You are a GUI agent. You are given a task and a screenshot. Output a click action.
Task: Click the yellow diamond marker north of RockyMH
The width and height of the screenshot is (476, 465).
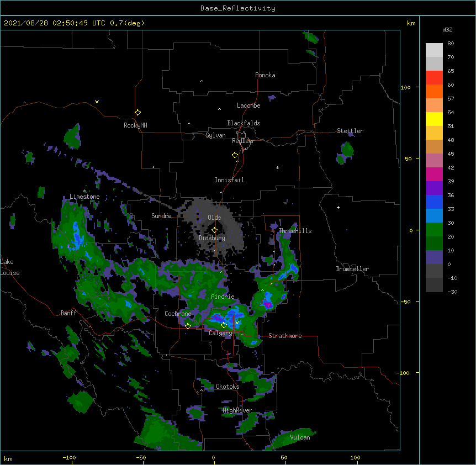pyautogui.click(x=137, y=112)
